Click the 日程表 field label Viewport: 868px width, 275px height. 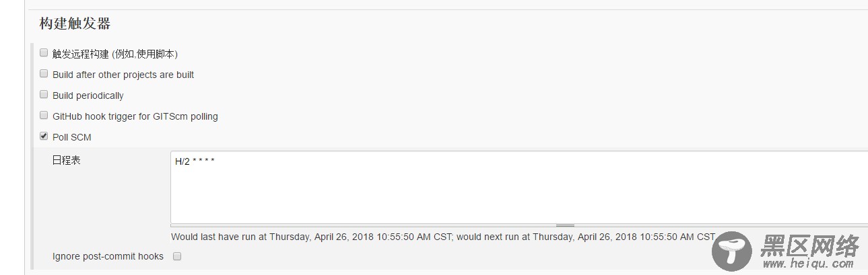[67, 161]
